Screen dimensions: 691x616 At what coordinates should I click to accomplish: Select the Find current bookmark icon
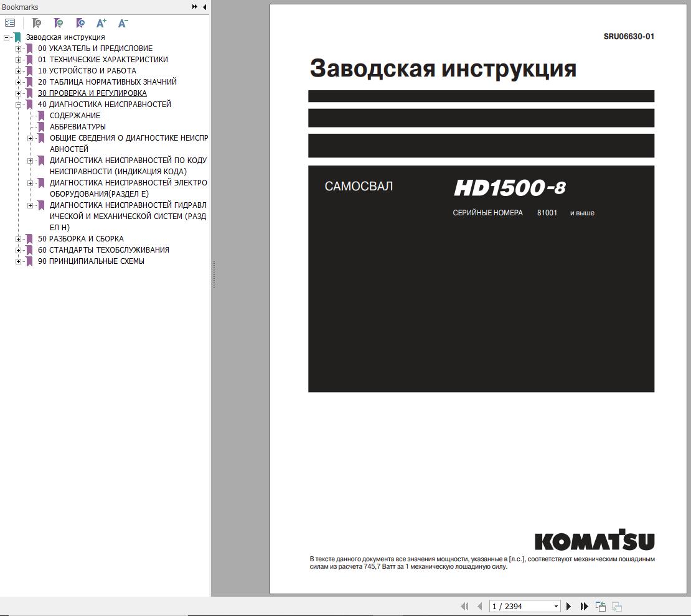tap(79, 22)
